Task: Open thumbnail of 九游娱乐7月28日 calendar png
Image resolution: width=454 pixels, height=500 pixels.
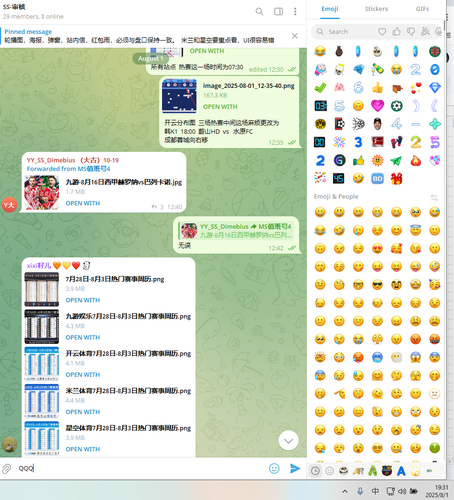Action: coord(42,327)
